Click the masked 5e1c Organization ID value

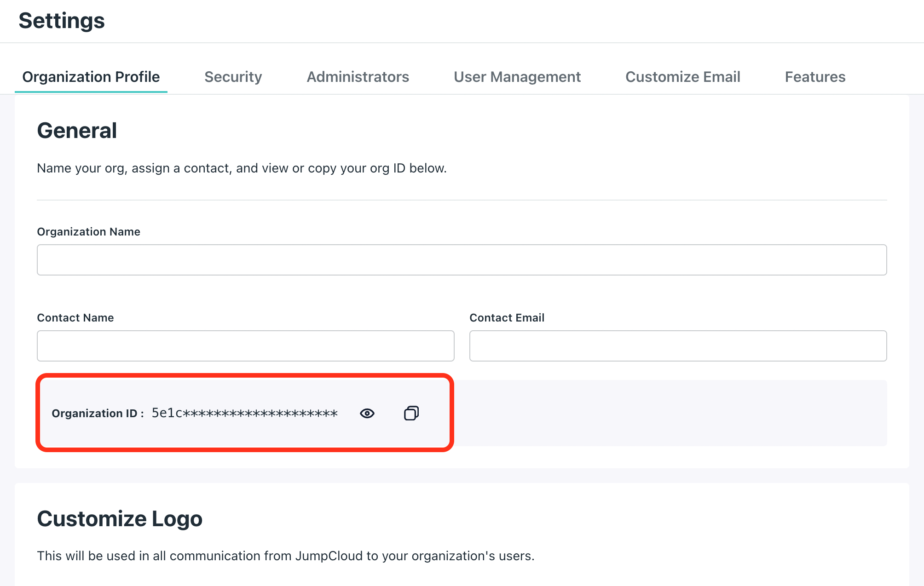point(244,413)
